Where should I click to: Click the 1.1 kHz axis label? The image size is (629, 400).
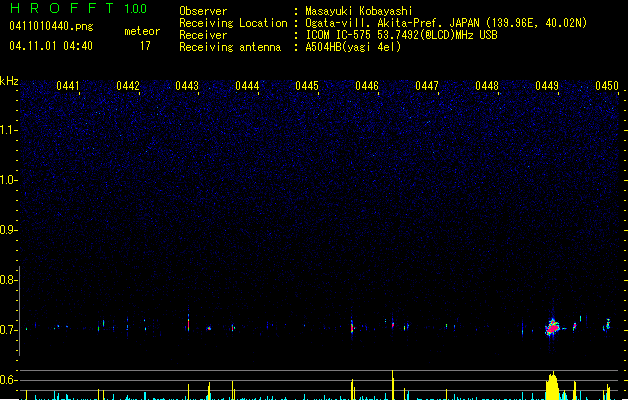(9, 130)
